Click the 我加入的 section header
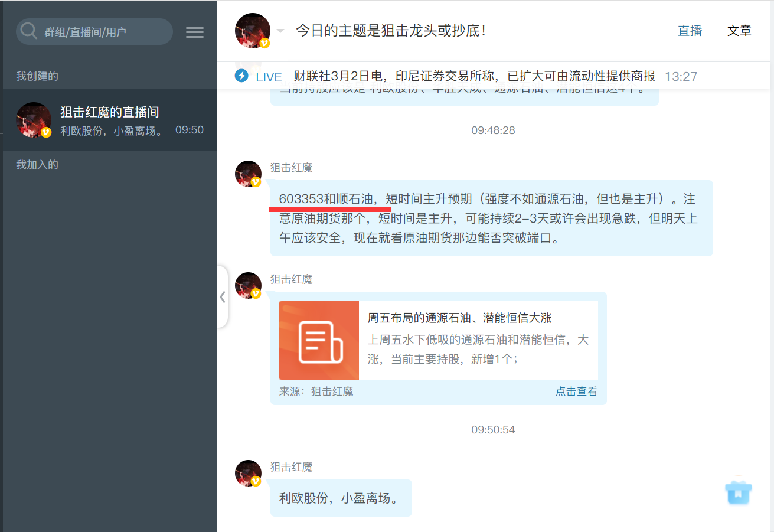Screen dimensions: 774x532 [37, 165]
